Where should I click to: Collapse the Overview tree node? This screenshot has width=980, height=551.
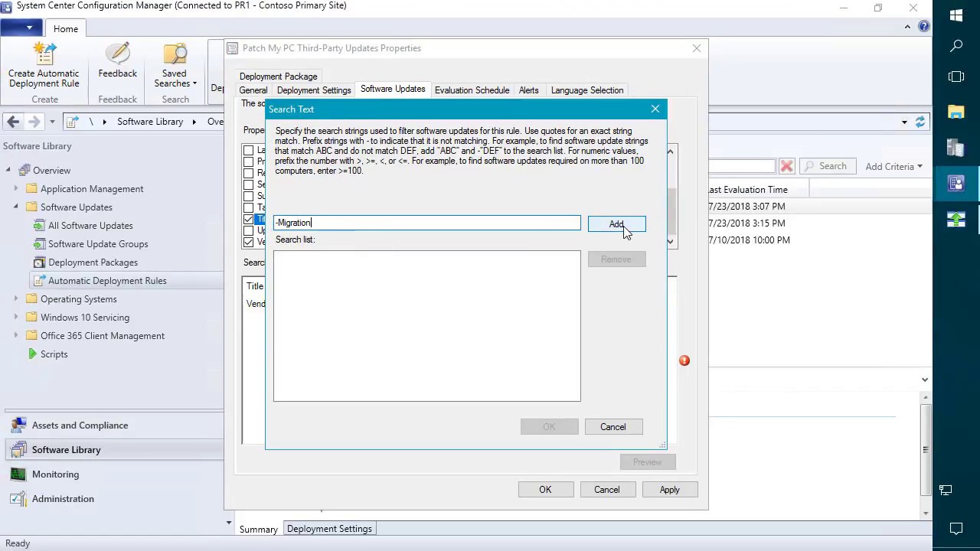9,171
